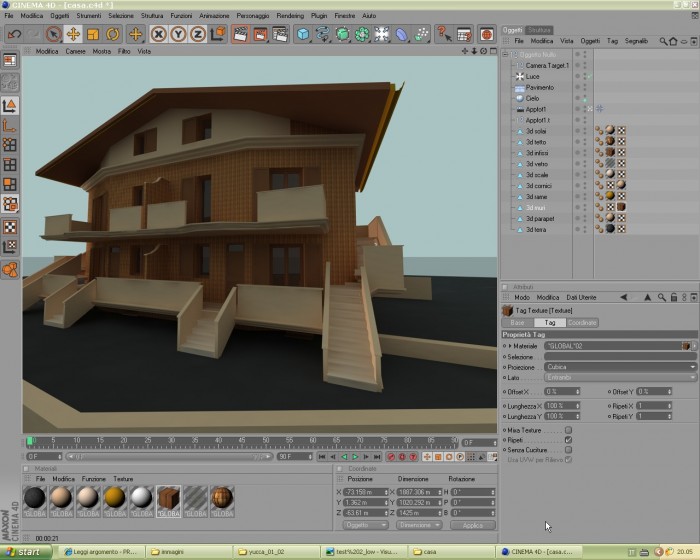Viewport: 700px width, 560px height.
Task: Select the golden yellow material swatch
Action: pos(115,498)
